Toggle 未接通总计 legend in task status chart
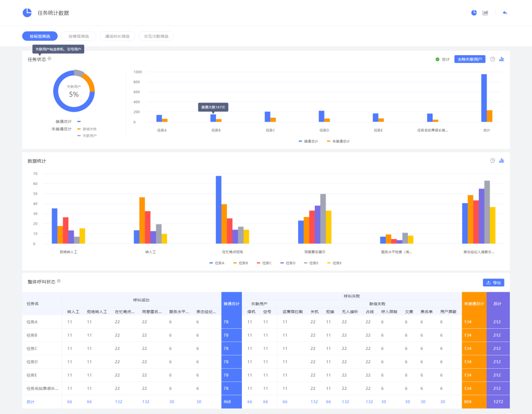The height and width of the screenshot is (414, 532). pyautogui.click(x=338, y=141)
